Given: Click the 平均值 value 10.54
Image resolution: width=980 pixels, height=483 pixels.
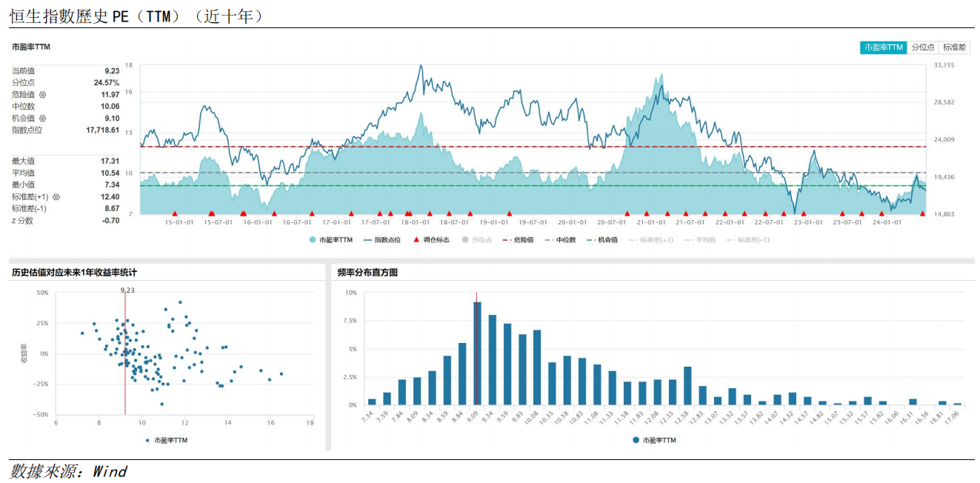Looking at the screenshot, I should pos(110,173).
